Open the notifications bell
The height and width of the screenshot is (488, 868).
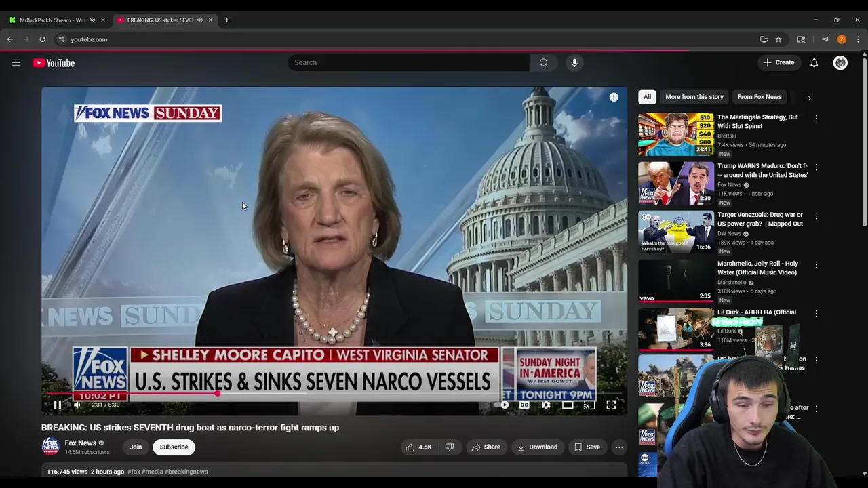(x=814, y=63)
